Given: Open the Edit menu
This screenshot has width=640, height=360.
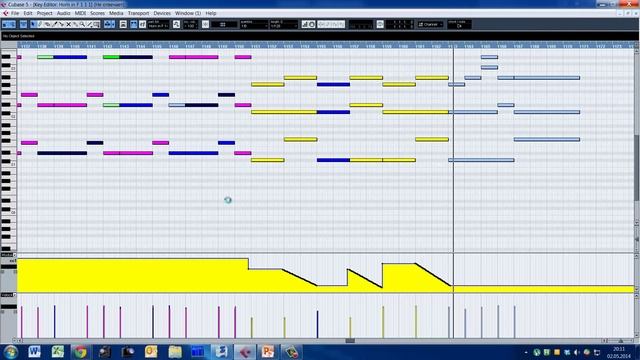Looking at the screenshot, I should click(x=28, y=13).
